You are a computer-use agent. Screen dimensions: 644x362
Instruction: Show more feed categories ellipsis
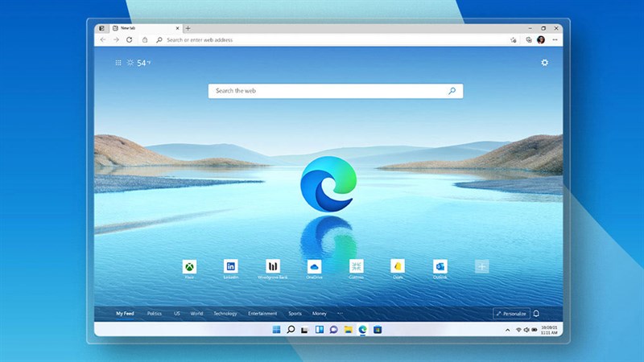(x=340, y=314)
